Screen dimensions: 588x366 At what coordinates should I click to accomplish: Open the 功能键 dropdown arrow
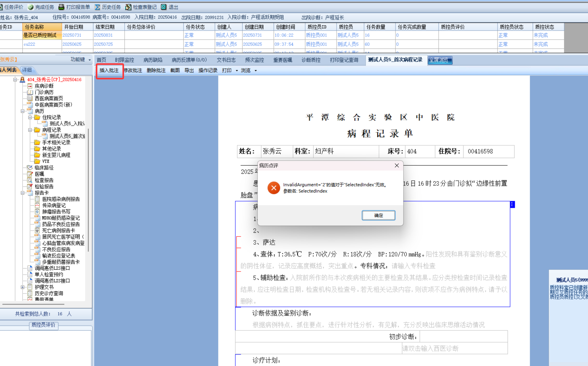click(90, 60)
